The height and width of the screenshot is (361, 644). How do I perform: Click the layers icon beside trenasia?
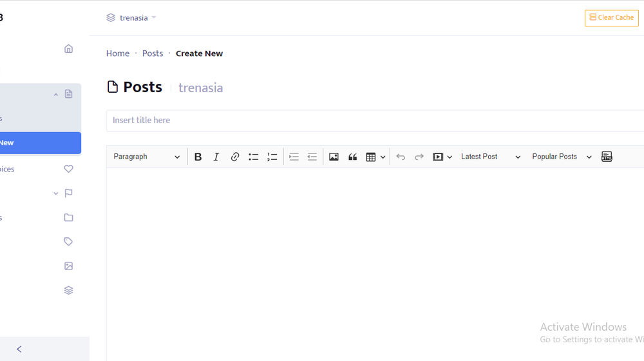(x=111, y=17)
